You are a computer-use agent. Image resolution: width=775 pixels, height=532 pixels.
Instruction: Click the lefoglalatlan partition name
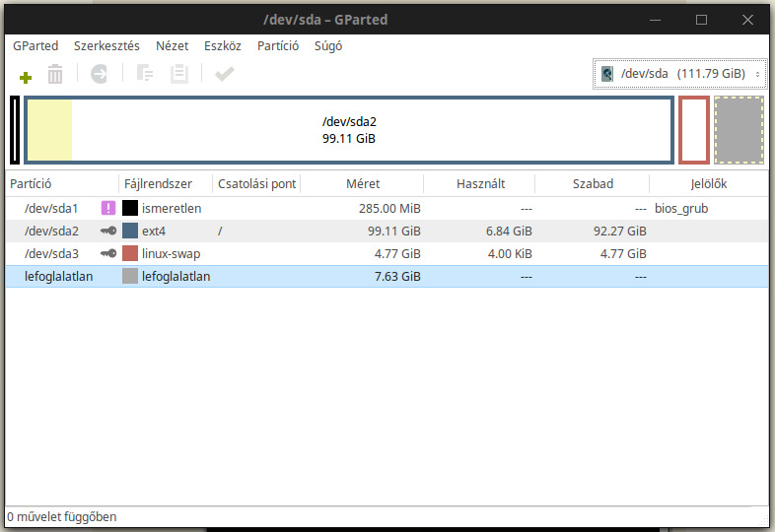[58, 276]
